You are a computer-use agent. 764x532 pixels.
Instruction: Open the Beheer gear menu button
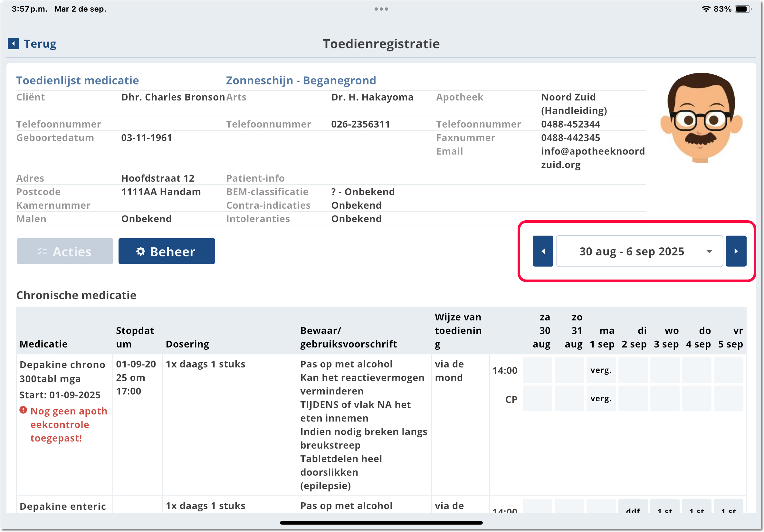pos(167,251)
